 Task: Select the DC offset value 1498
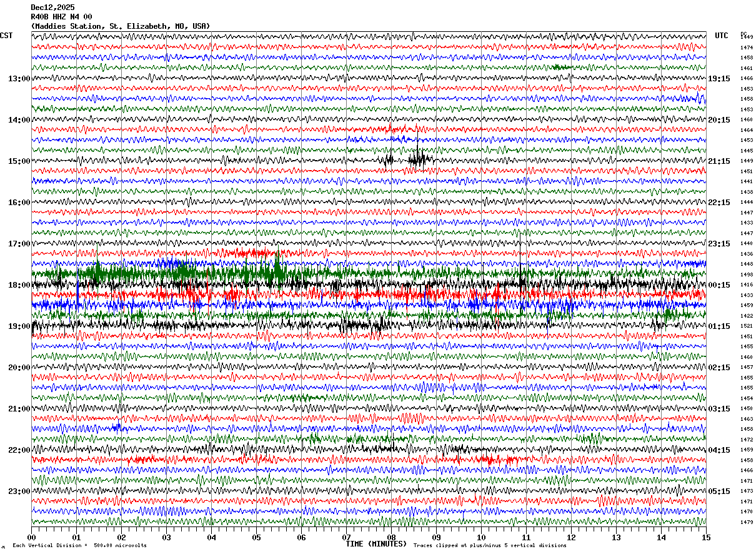point(747,274)
